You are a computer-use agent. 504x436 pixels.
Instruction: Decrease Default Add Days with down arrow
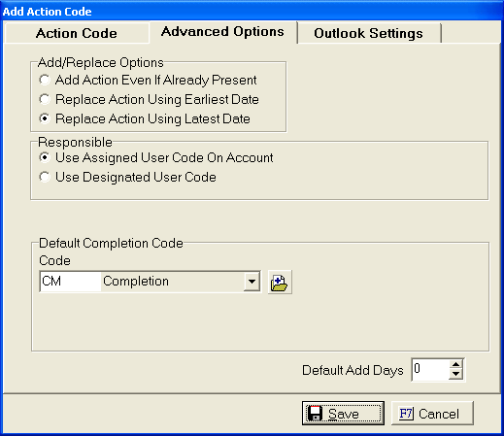point(455,374)
